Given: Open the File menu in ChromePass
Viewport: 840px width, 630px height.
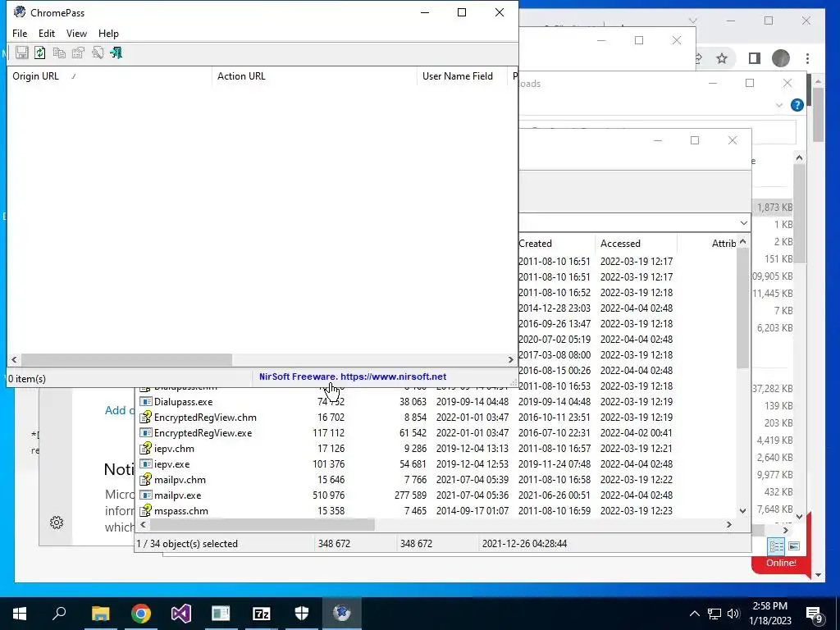Looking at the screenshot, I should pyautogui.click(x=20, y=33).
